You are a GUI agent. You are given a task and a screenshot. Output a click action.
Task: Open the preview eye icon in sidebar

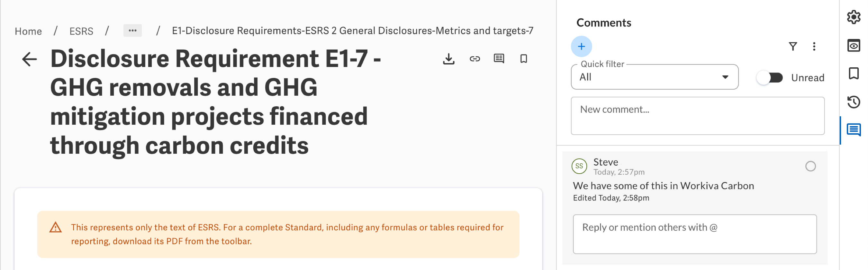pos(854,45)
